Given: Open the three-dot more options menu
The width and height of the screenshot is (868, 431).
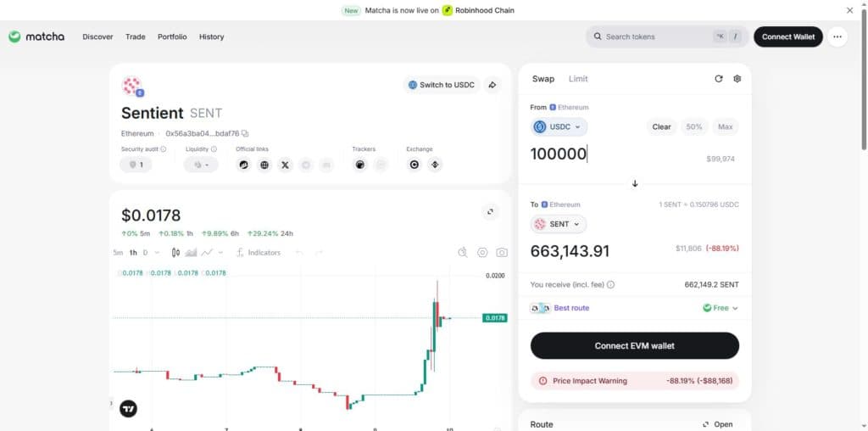Looking at the screenshot, I should click(837, 36).
